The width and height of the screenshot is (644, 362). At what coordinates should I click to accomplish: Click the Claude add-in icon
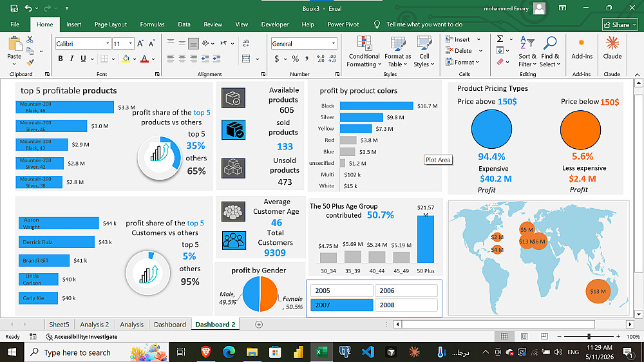[x=612, y=48]
